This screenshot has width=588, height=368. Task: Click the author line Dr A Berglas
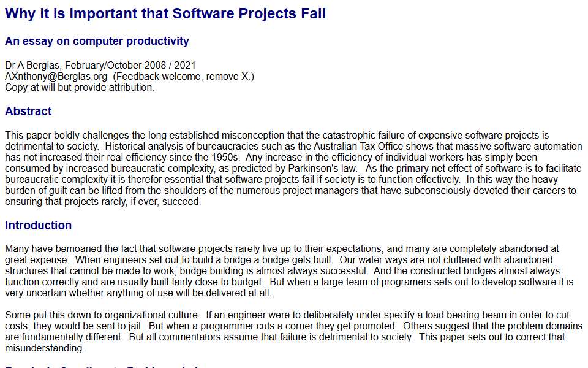pos(32,66)
